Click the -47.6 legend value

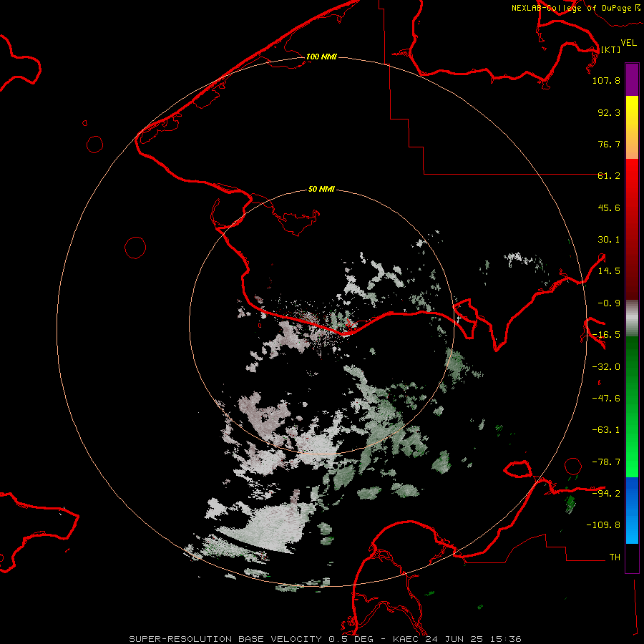606,399
